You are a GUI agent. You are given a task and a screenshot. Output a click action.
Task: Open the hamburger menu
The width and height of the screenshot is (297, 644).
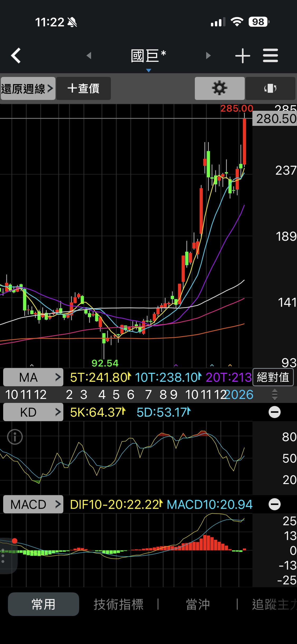270,56
